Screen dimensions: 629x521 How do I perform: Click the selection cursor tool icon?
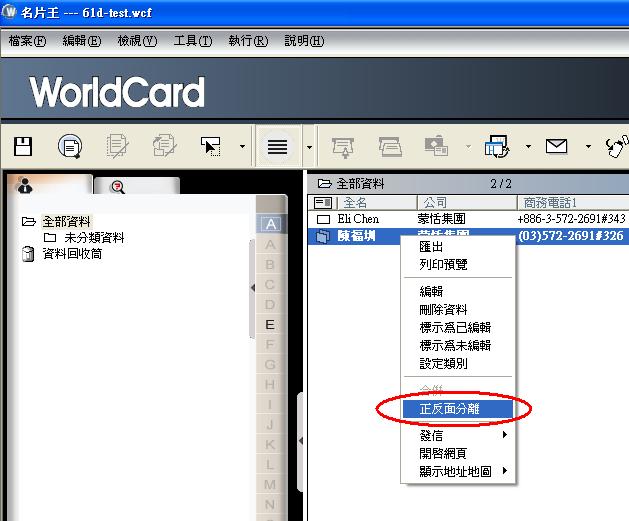point(211,146)
